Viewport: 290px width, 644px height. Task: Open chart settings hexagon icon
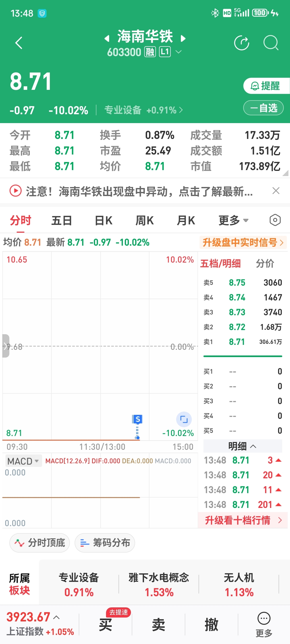275,220
